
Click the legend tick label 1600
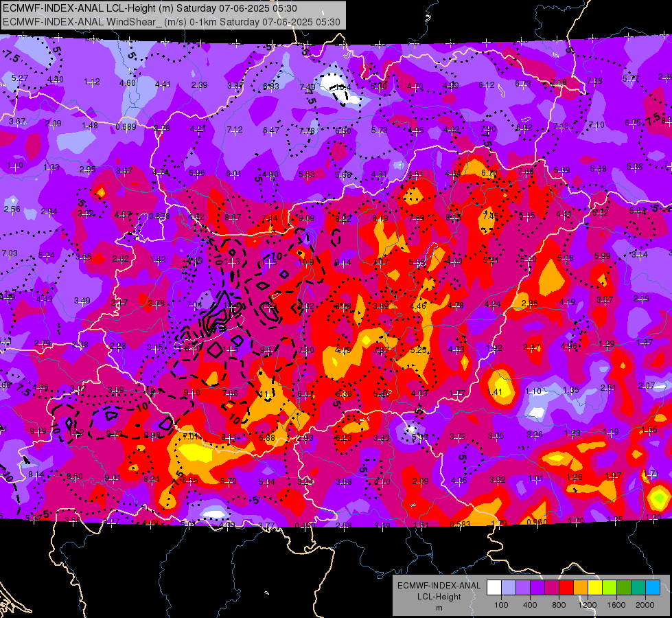pyautogui.click(x=616, y=605)
